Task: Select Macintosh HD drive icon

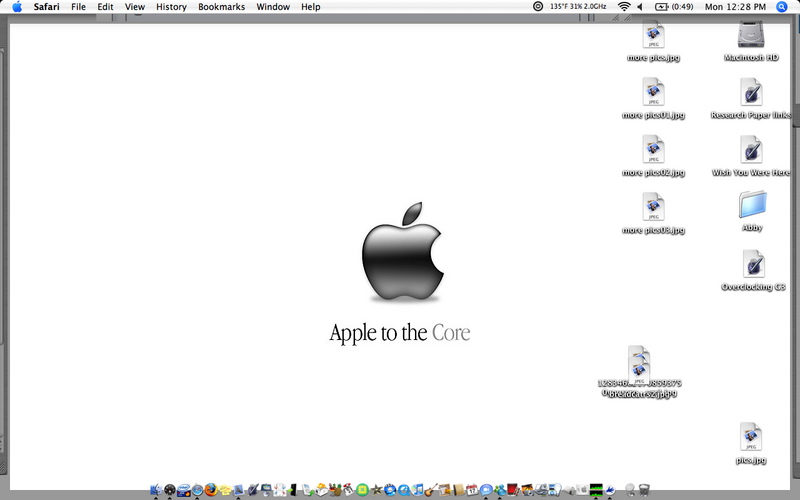Action: pos(751,36)
